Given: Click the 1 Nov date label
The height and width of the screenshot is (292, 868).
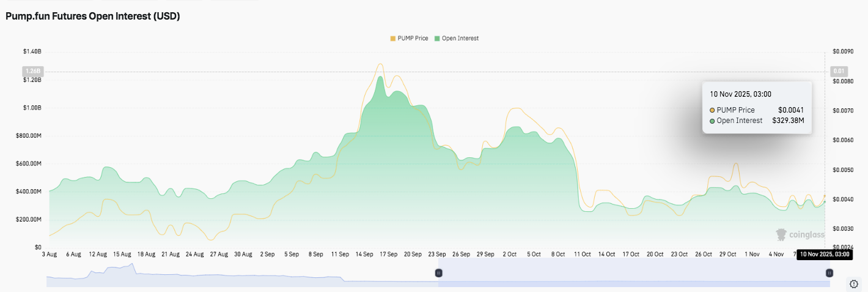Looking at the screenshot, I should click(752, 254).
